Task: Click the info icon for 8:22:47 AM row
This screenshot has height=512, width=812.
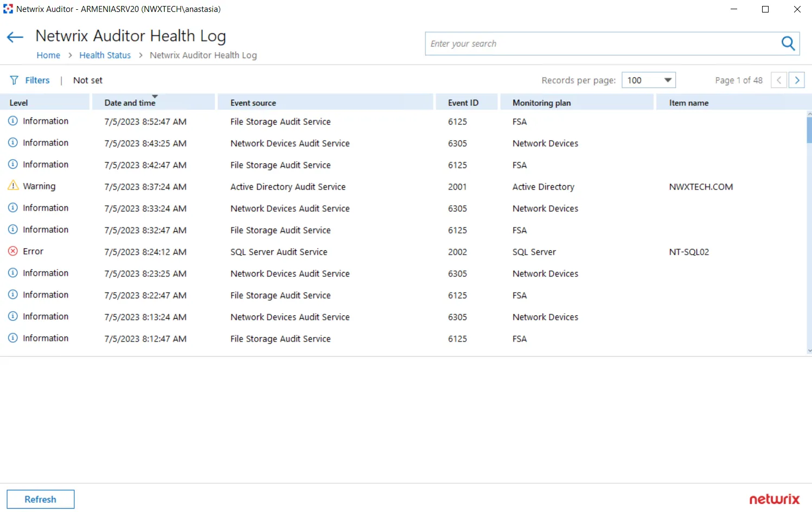Action: point(13,295)
